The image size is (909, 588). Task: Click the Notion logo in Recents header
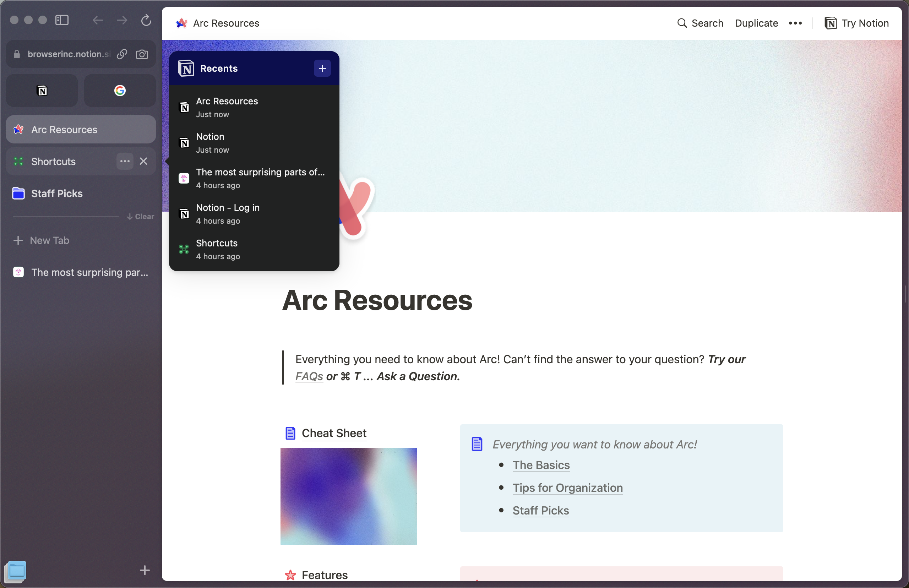pos(186,68)
